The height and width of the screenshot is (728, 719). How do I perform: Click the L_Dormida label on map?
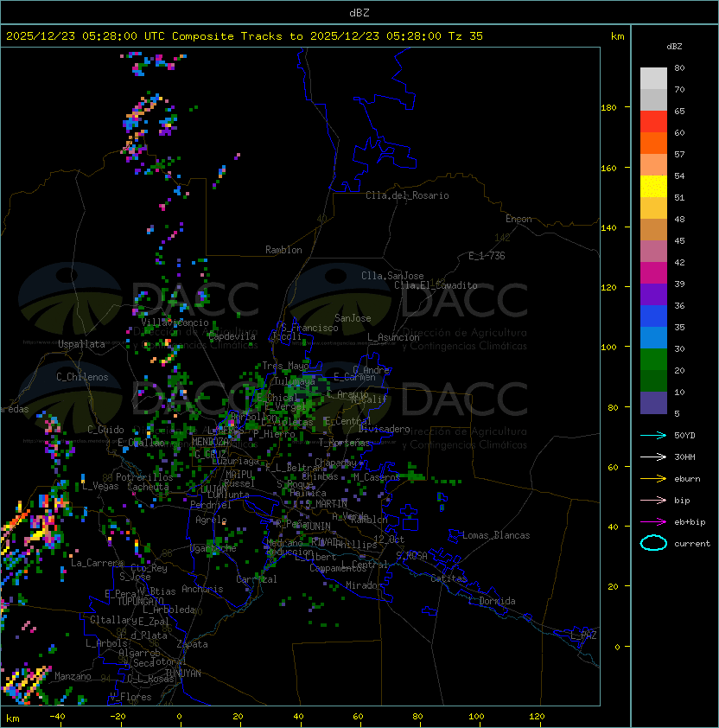tap(492, 601)
